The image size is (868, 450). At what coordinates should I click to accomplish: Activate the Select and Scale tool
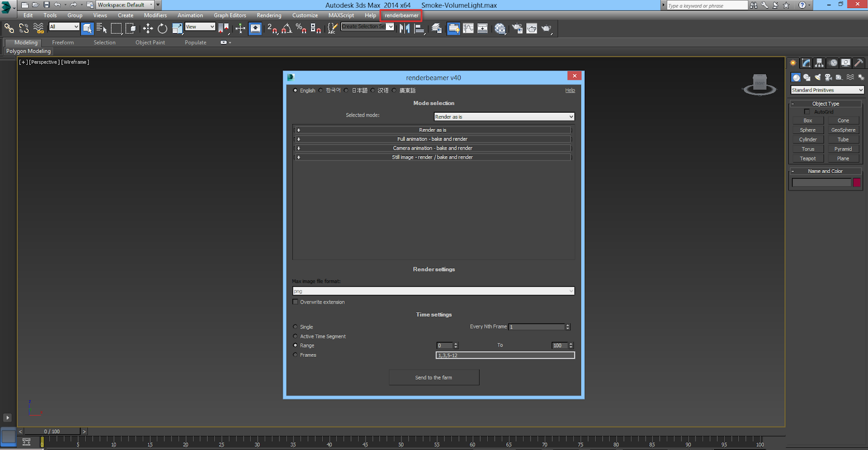[x=177, y=28]
